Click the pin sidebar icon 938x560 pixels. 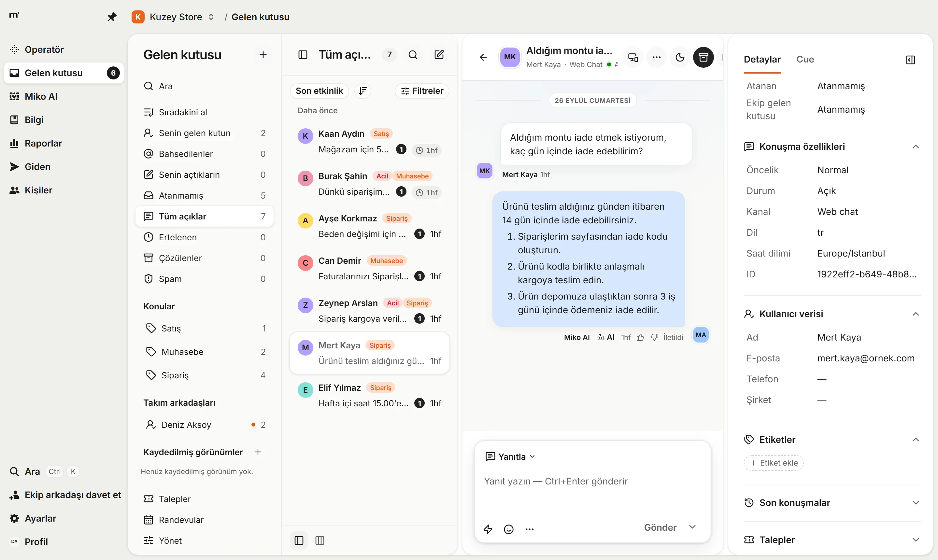pyautogui.click(x=112, y=17)
